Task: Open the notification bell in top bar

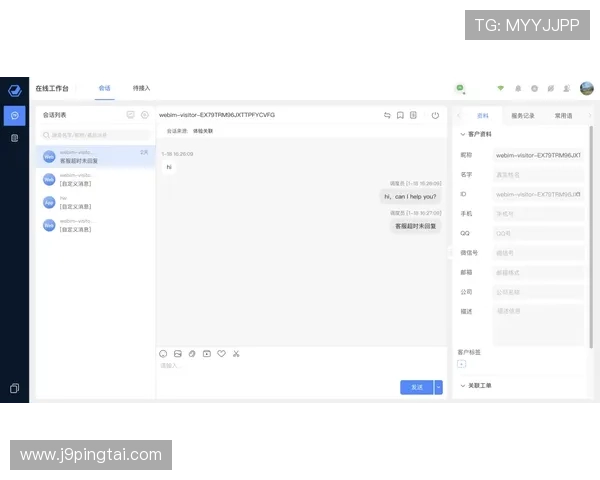Action: click(518, 88)
